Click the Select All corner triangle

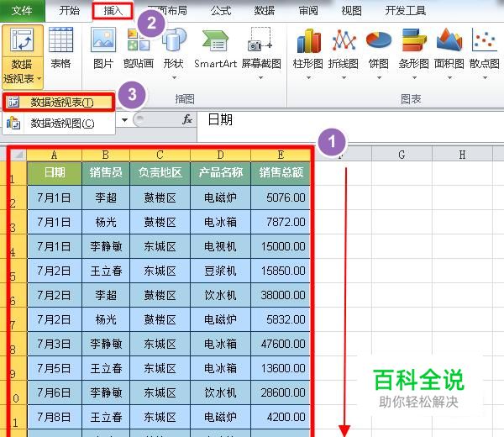tap(18, 155)
